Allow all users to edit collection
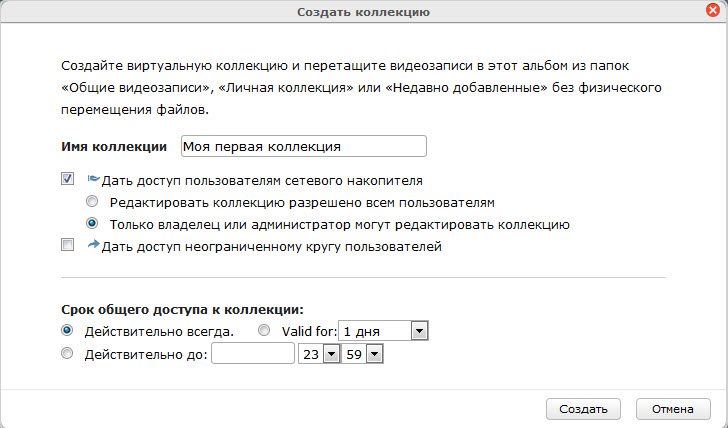The image size is (728, 428). point(92,201)
